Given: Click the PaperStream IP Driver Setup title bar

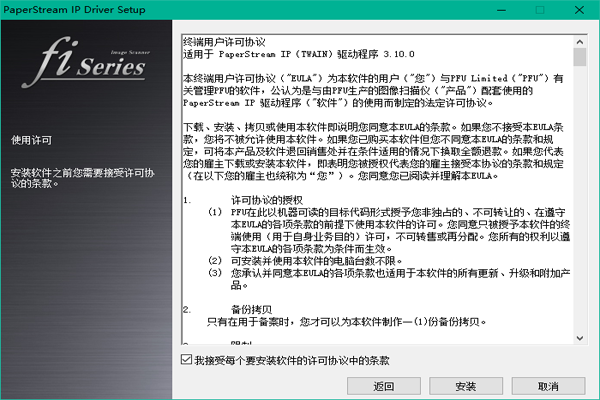Looking at the screenshot, I should click(250, 9).
